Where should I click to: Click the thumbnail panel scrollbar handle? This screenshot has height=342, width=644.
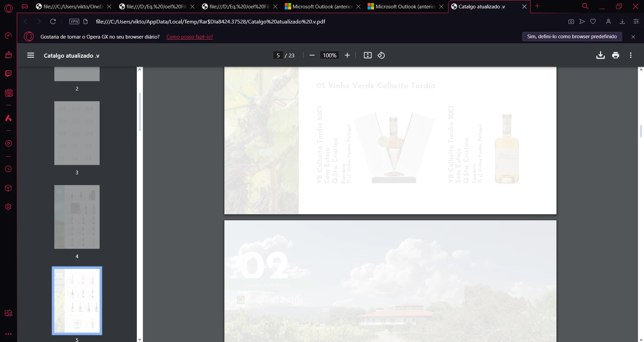coord(140,112)
